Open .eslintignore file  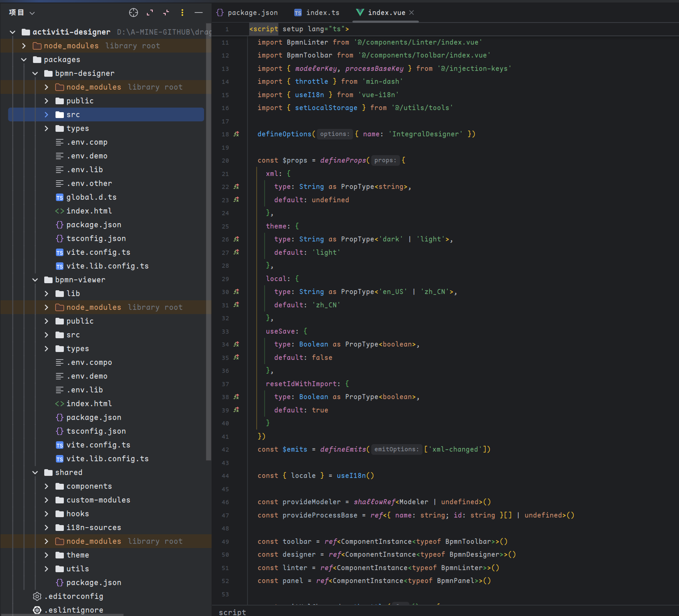(x=73, y=610)
